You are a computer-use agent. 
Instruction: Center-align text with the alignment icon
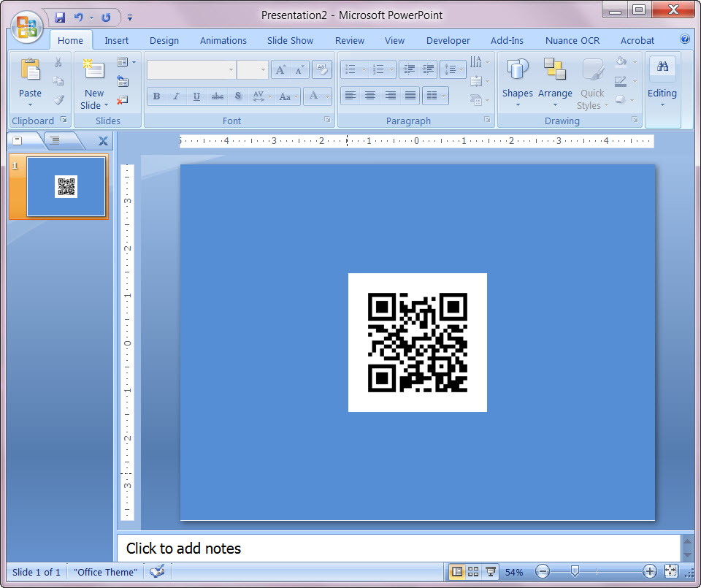pyautogui.click(x=370, y=96)
